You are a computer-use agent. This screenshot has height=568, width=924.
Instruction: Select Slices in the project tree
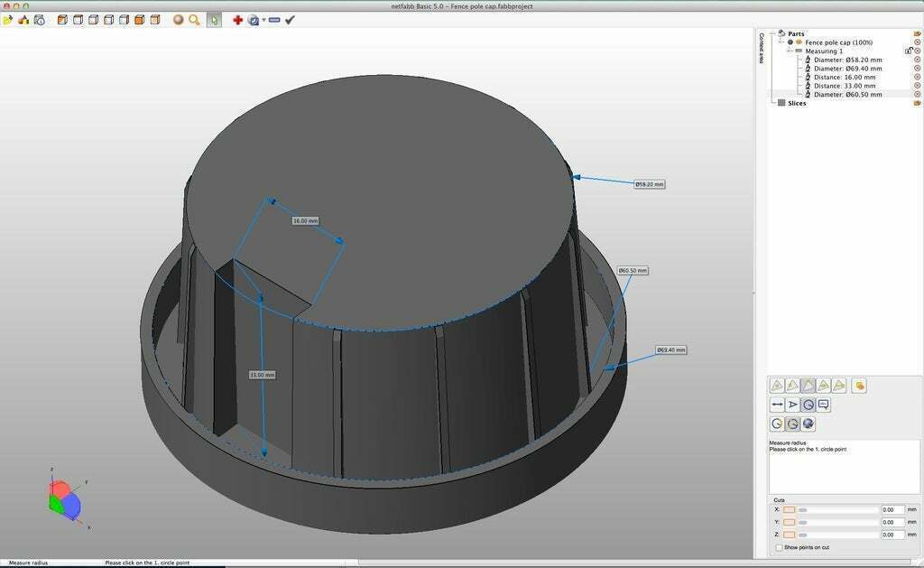pyautogui.click(x=796, y=103)
